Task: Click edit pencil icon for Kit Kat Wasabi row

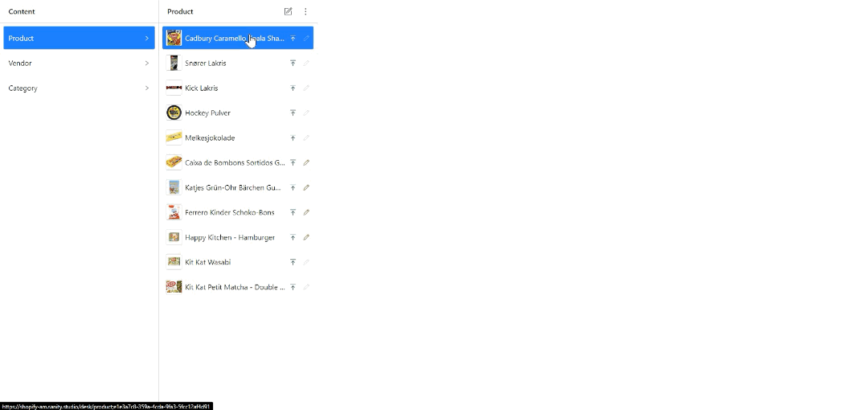Action: coord(306,262)
